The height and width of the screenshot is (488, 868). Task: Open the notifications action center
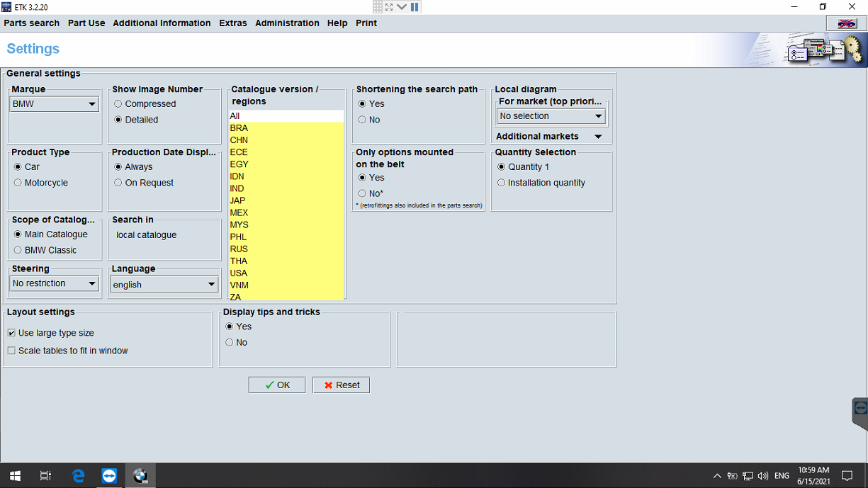tap(847, 476)
